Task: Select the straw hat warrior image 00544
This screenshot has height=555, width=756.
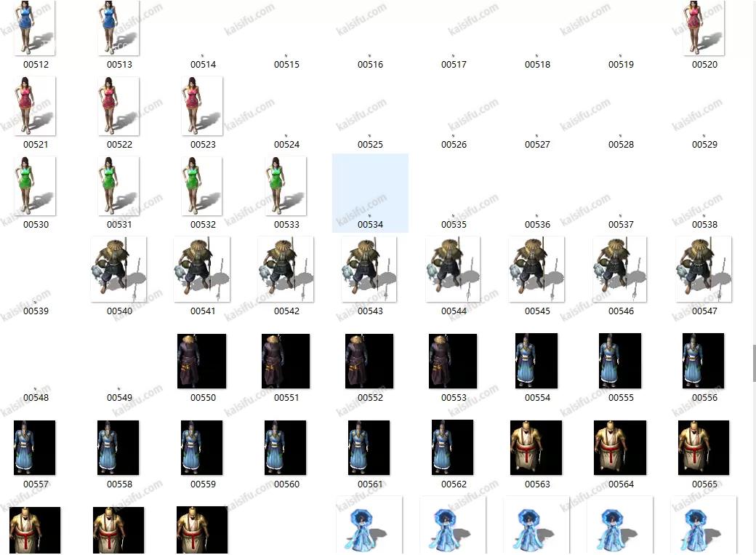Action: [453, 269]
